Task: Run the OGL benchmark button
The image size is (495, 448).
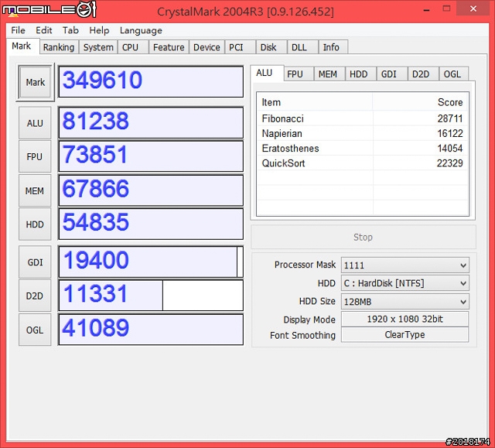Action: pyautogui.click(x=35, y=330)
